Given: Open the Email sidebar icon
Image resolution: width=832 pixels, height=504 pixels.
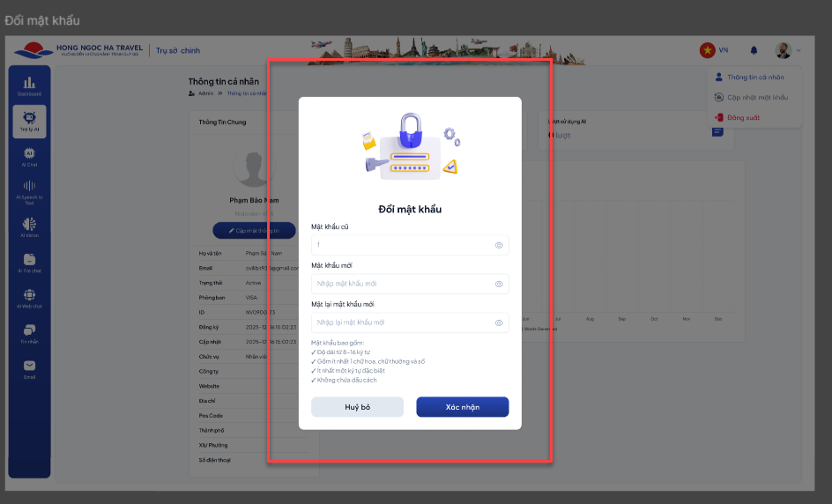Looking at the screenshot, I should pos(29,369).
